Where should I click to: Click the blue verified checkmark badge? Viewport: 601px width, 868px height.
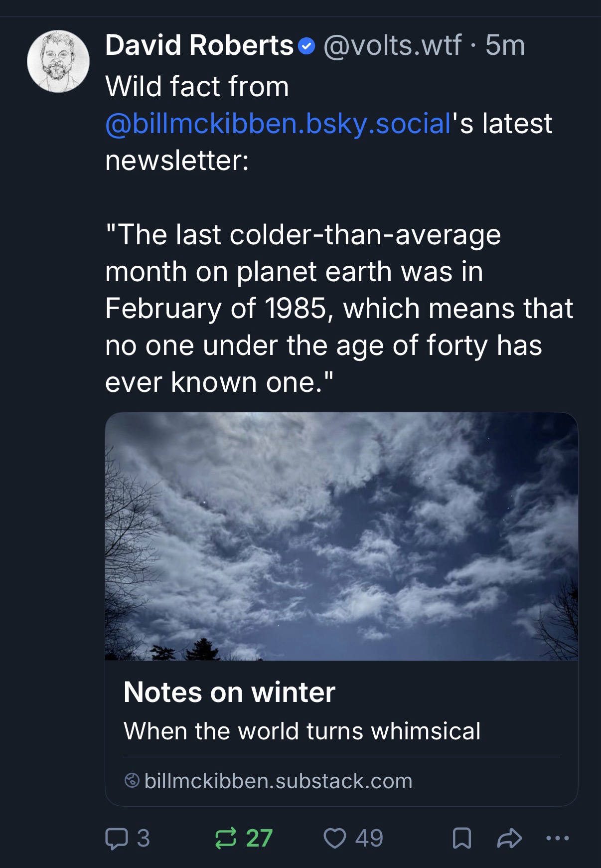[x=306, y=47]
